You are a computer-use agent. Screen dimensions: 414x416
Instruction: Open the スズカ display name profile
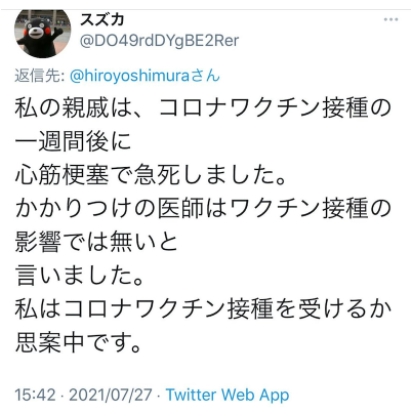102,20
